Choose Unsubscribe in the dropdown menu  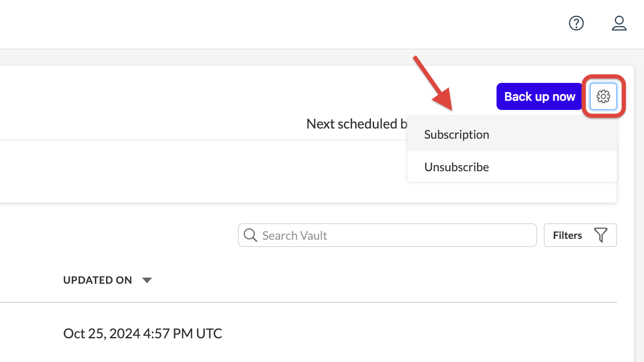point(457,167)
